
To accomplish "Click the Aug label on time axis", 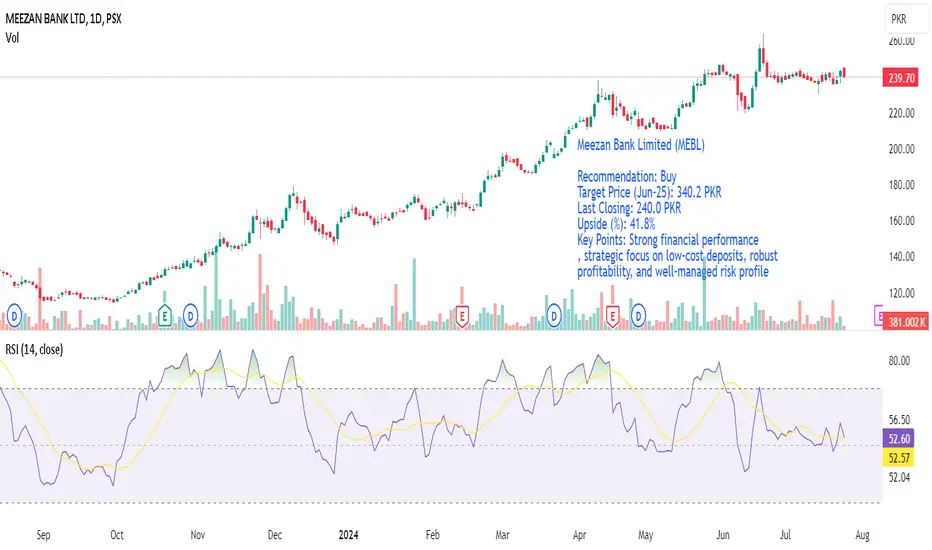I will coord(862,535).
